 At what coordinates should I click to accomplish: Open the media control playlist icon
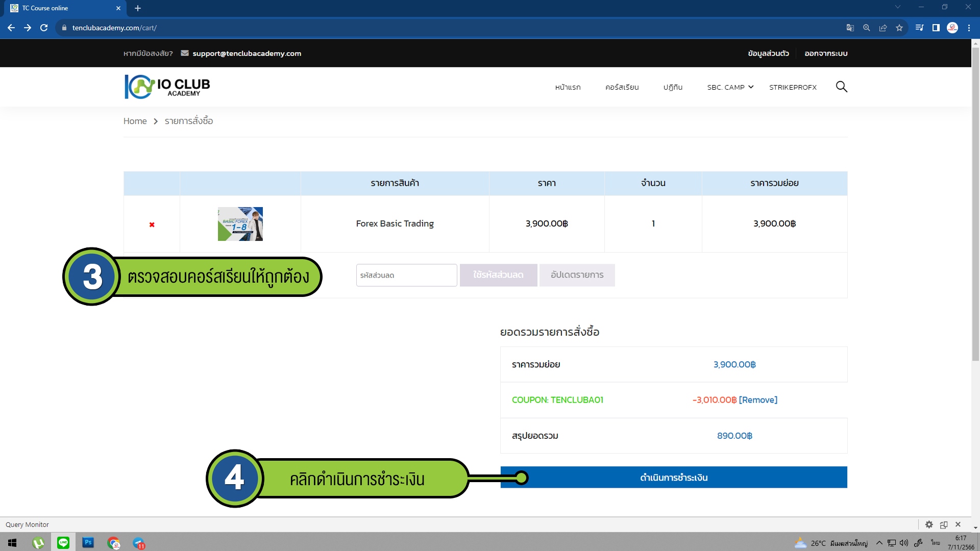[x=919, y=28]
